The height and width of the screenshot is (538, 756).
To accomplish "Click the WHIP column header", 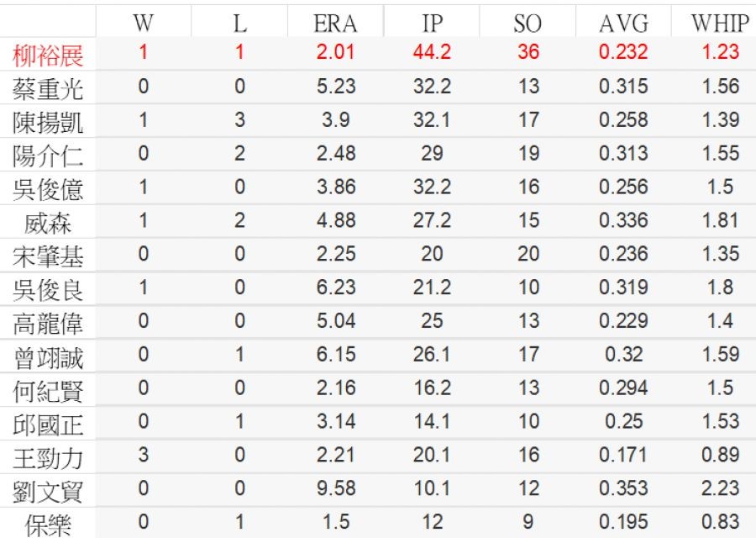I will tap(719, 24).
